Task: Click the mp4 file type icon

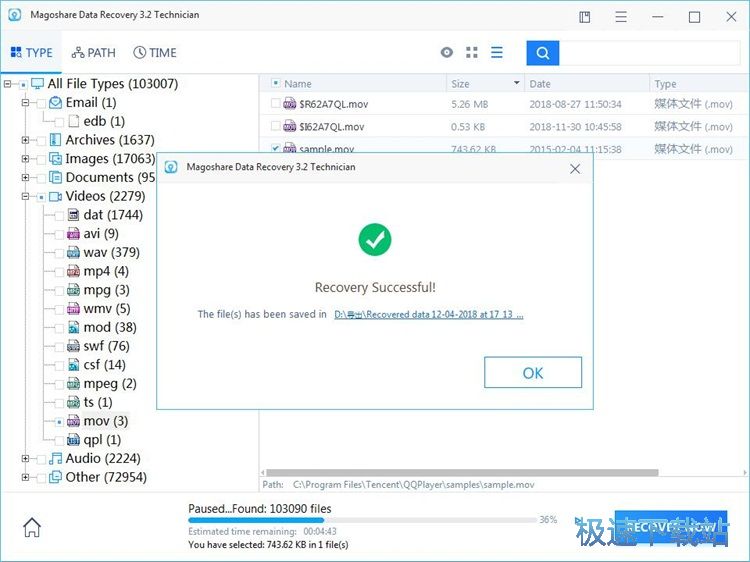Action: [x=73, y=271]
